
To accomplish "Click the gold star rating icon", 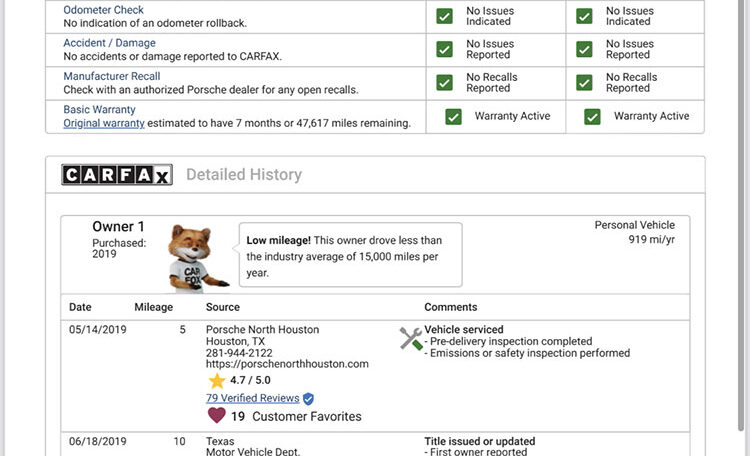I will 216,381.
